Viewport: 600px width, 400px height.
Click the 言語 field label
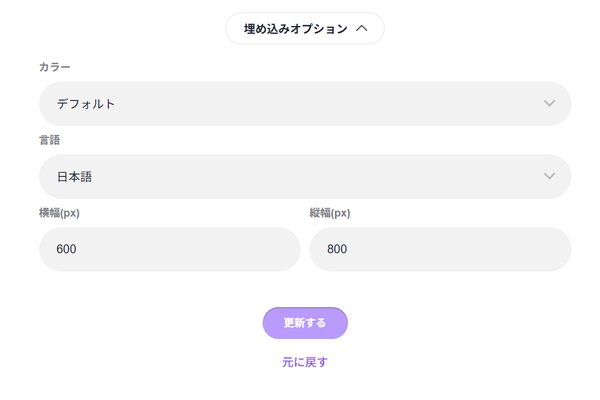click(x=49, y=140)
